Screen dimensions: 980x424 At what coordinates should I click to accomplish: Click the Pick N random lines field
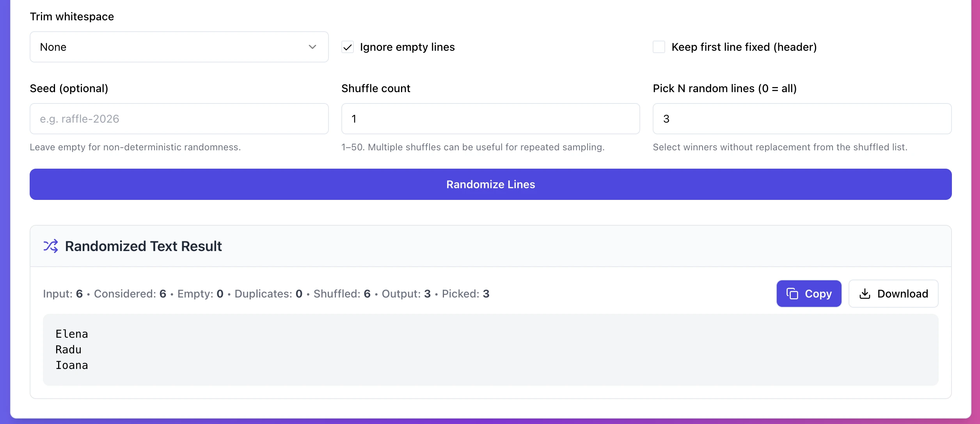[x=802, y=119]
